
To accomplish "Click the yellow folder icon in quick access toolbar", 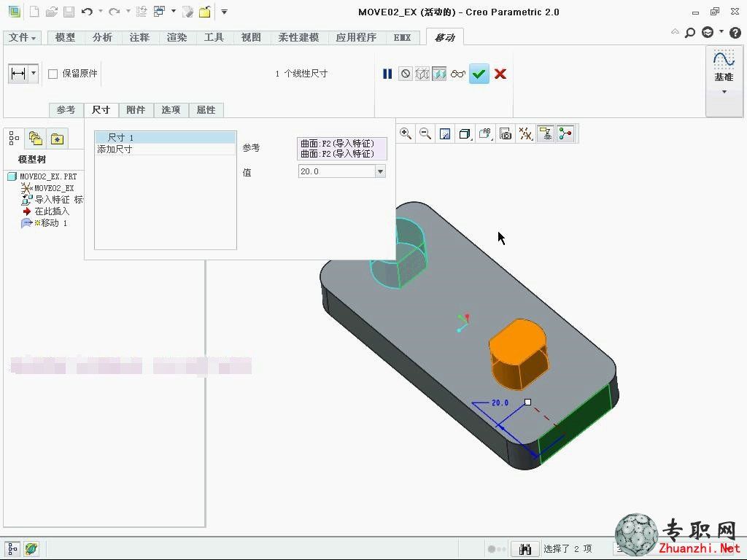I will [x=205, y=12].
